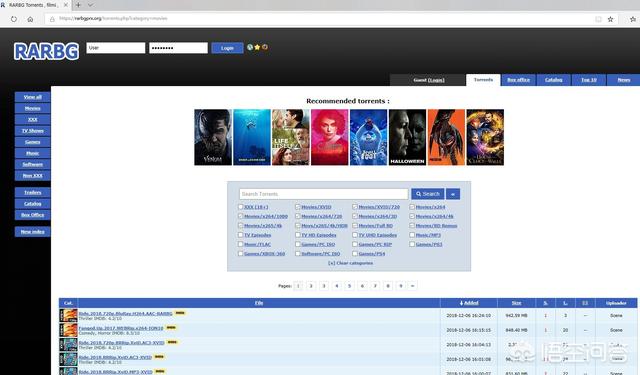The height and width of the screenshot is (375, 640).
Task: Click the category icon of first torrent row
Action: (x=68, y=315)
